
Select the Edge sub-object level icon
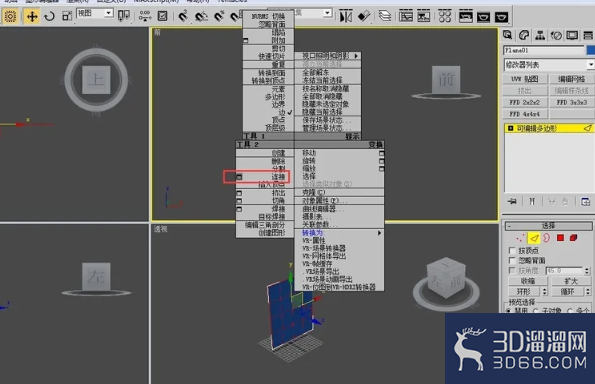coord(534,238)
